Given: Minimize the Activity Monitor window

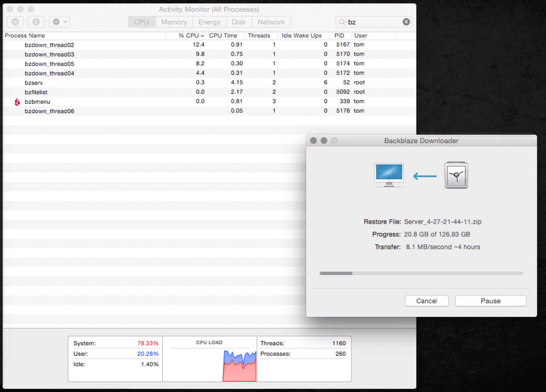Looking at the screenshot, I should point(20,9).
